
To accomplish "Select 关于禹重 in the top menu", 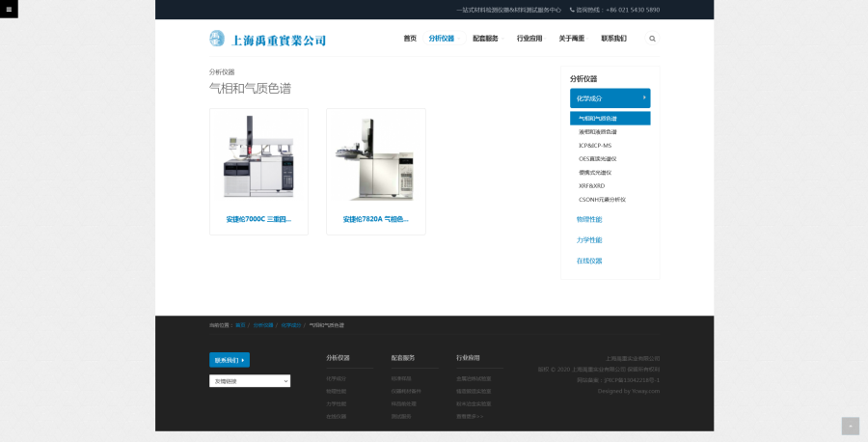I will (x=571, y=39).
